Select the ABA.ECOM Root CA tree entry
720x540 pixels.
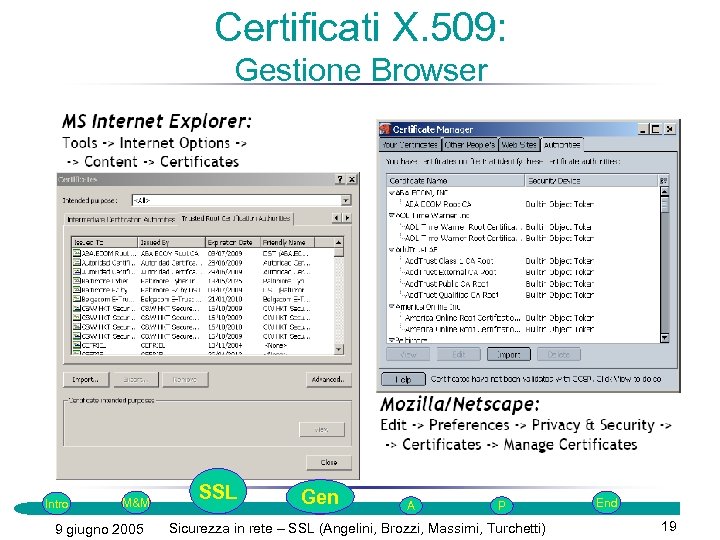coord(438,204)
